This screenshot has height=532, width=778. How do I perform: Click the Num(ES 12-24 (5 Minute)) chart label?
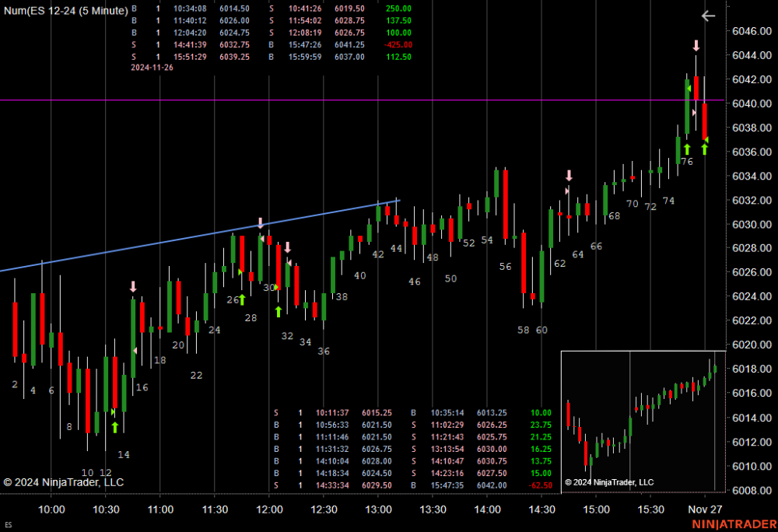65,10
